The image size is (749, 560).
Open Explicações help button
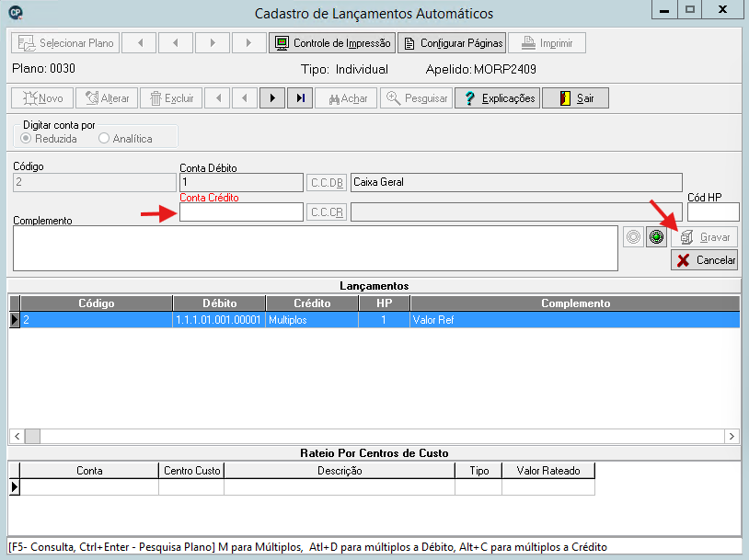coord(497,98)
